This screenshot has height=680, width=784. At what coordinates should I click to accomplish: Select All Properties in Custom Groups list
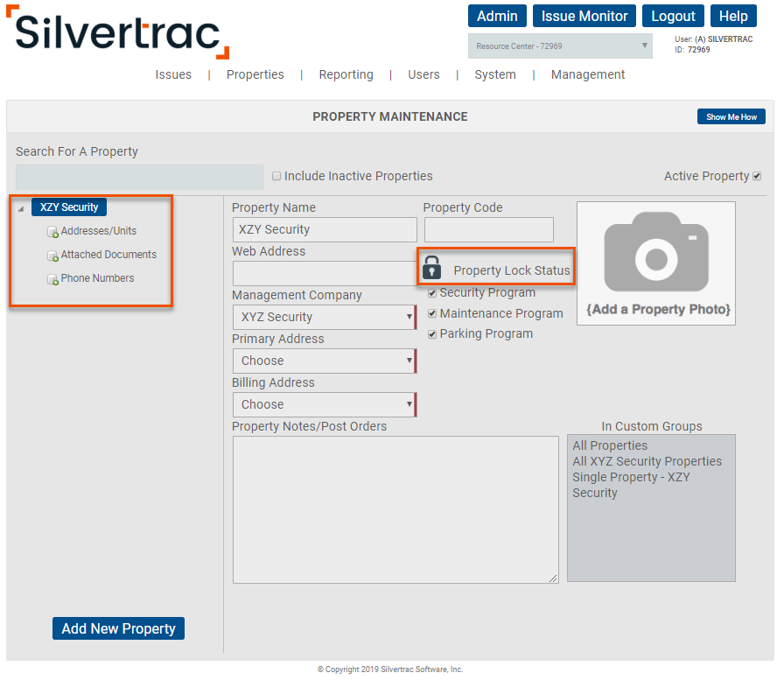(x=610, y=445)
